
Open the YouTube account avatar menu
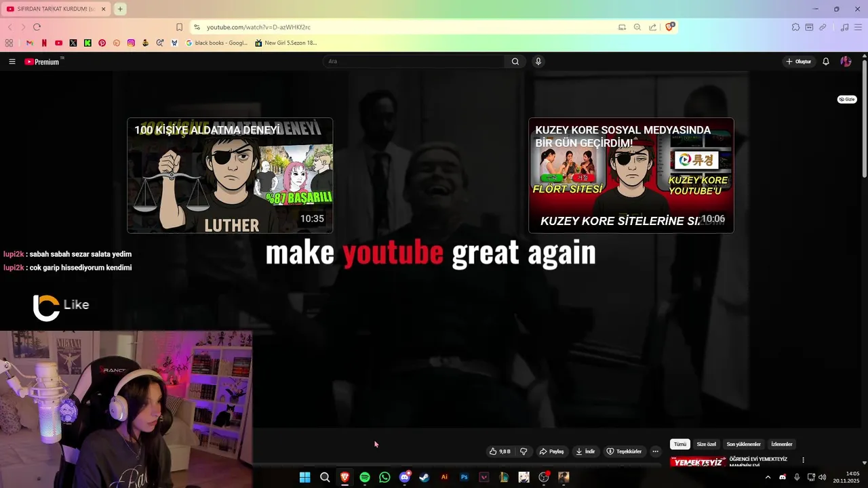coord(846,62)
